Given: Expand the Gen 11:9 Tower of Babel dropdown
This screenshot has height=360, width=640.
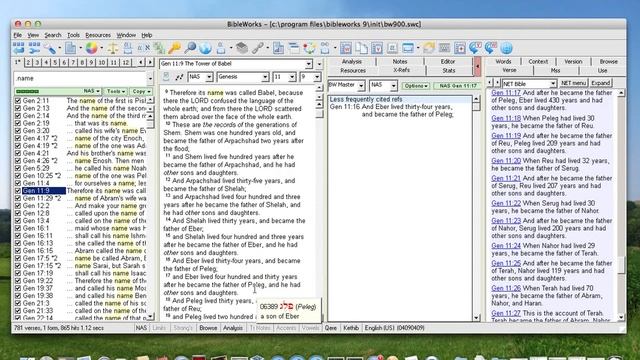Looking at the screenshot, I should click(309, 64).
